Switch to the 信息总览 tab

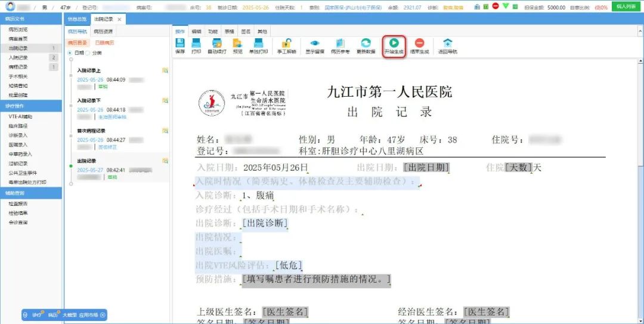[77, 19]
